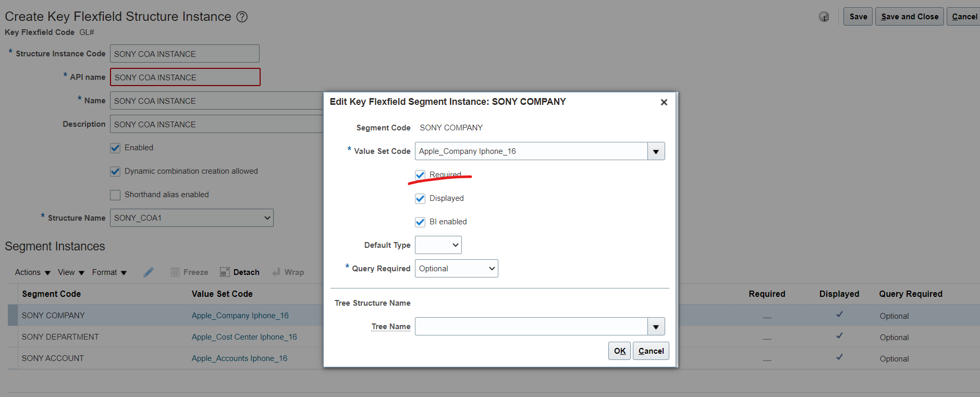Expand the Value Set Code dropdown arrow
980x397 pixels.
click(656, 151)
